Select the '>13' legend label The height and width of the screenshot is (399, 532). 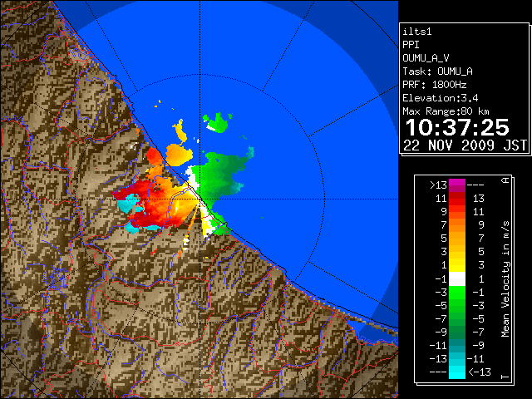coord(438,185)
